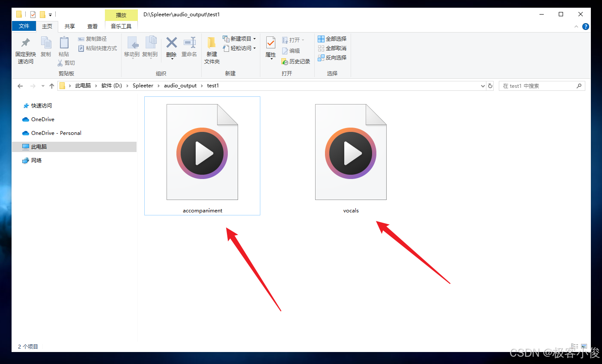This screenshot has height=364, width=602.
Task: Click the Edit (编辑) ribbon button
Action: (x=291, y=51)
